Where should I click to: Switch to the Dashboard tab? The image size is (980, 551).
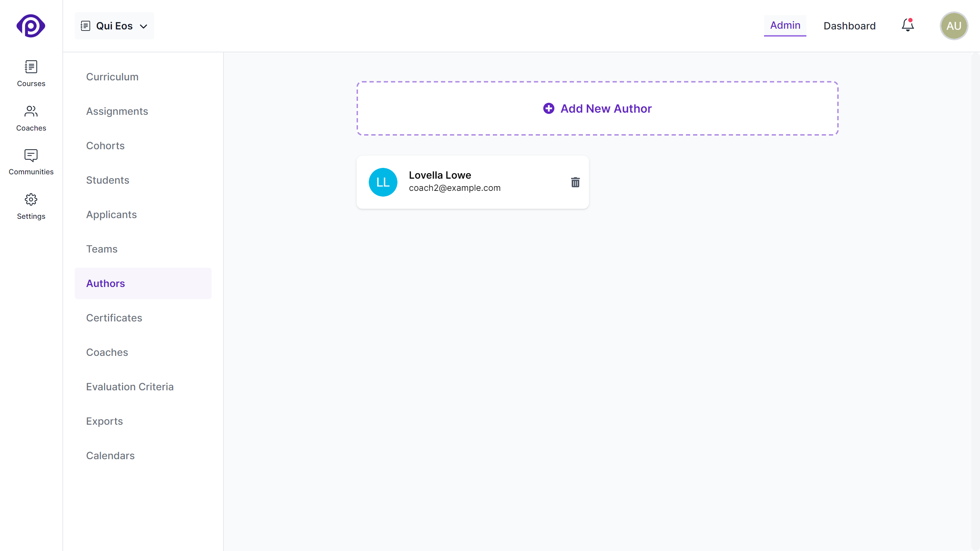(x=849, y=25)
